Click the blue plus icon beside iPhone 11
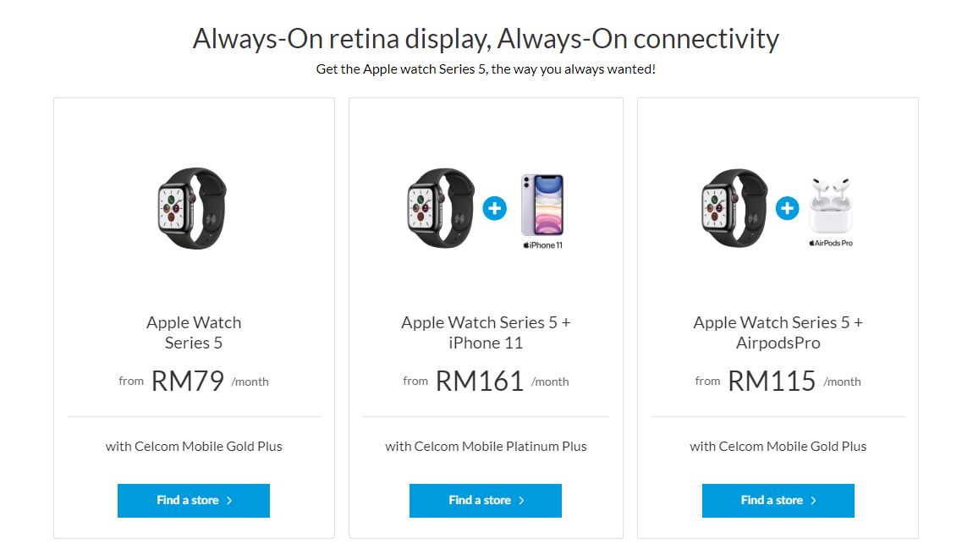Screen dimensions: 973x560 [495, 208]
